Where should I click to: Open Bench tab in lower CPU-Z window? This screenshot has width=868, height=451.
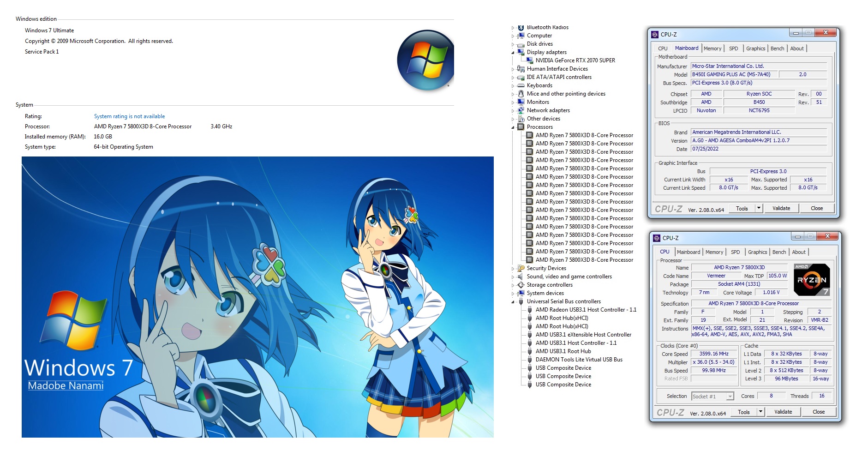tap(779, 252)
